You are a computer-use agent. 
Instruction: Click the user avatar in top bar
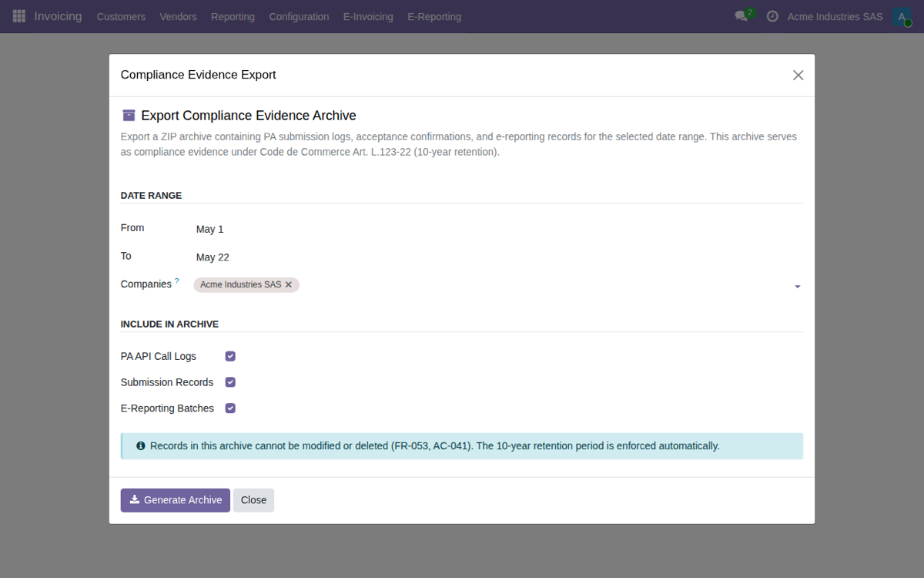click(x=902, y=16)
